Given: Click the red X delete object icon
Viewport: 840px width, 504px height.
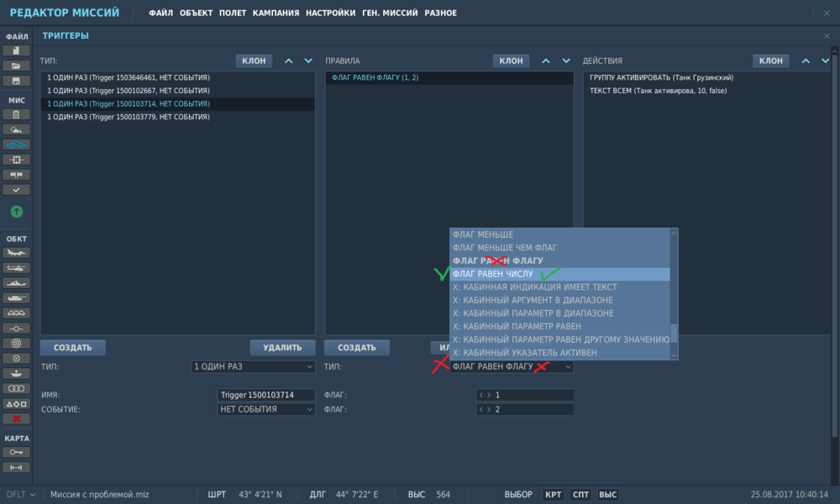Looking at the screenshot, I should point(16,419).
